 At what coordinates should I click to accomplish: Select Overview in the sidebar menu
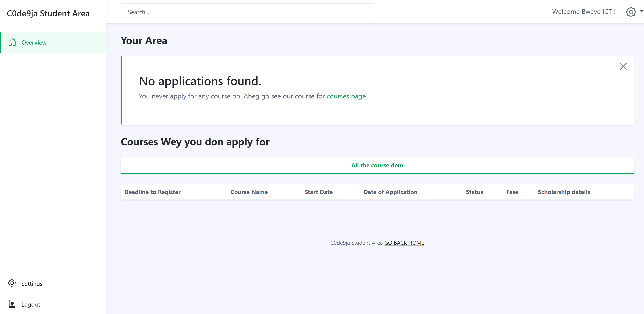(34, 42)
